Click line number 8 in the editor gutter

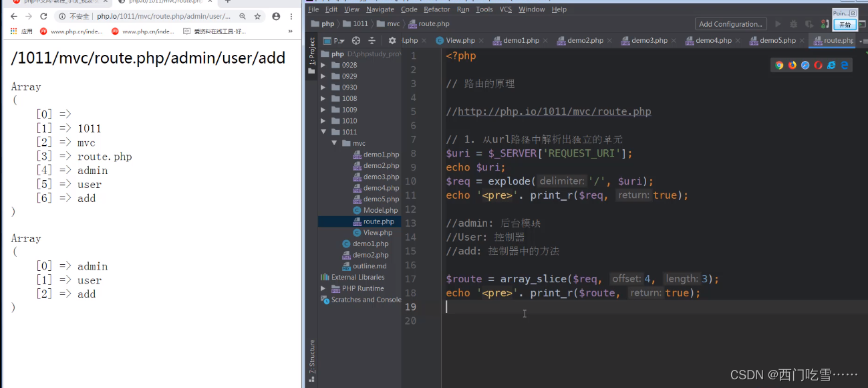[x=413, y=153]
